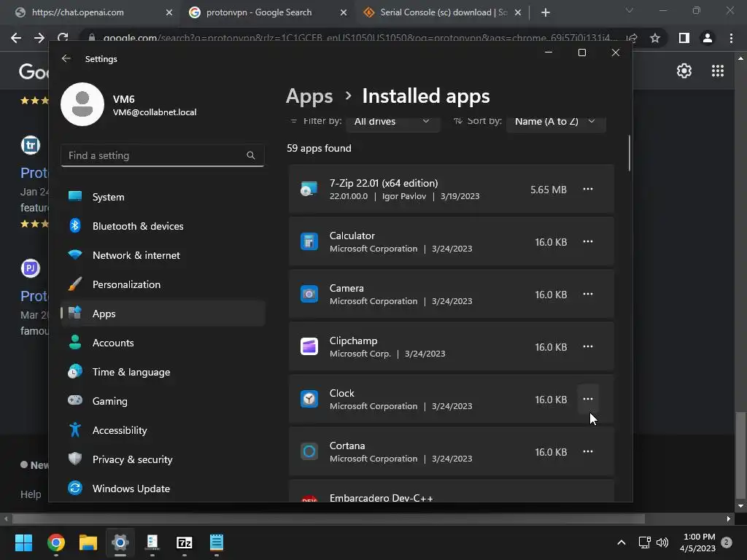This screenshot has width=747, height=560.
Task: Click "59 apps found" text
Action: pos(319,148)
